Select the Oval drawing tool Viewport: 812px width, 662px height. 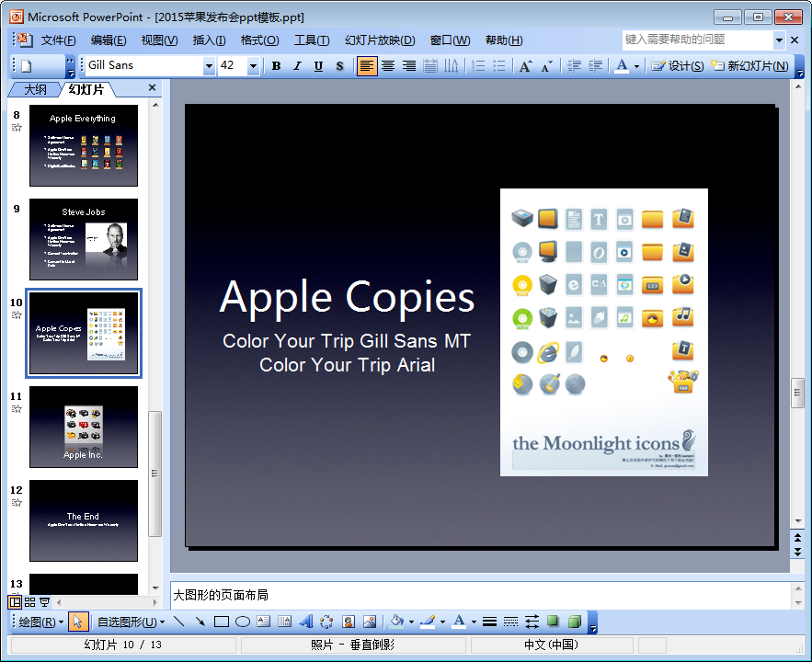point(243,622)
